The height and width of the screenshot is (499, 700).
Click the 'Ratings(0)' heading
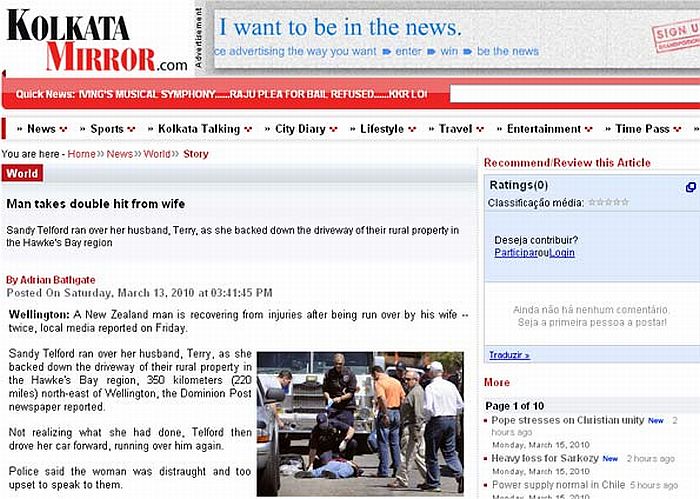coord(518,185)
